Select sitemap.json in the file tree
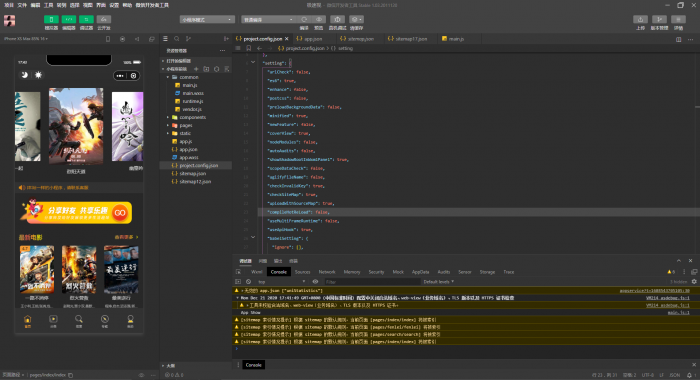Viewport: 700px width, 380px height. coord(193,174)
